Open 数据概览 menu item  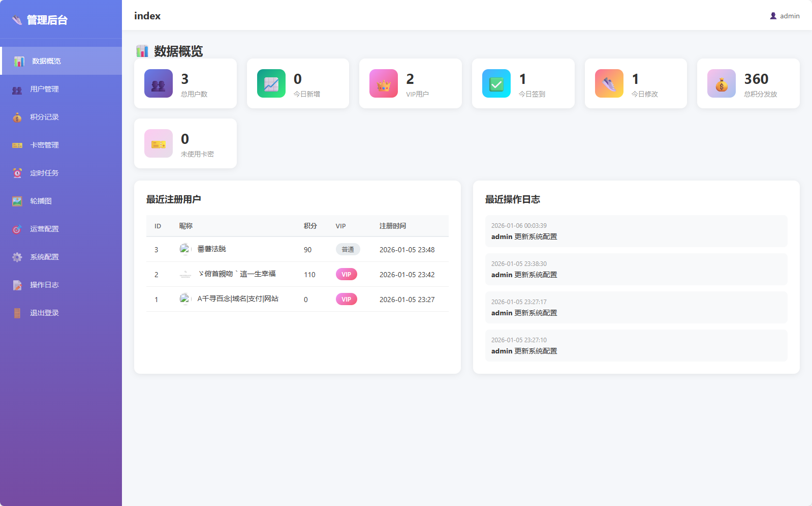pyautogui.click(x=61, y=61)
